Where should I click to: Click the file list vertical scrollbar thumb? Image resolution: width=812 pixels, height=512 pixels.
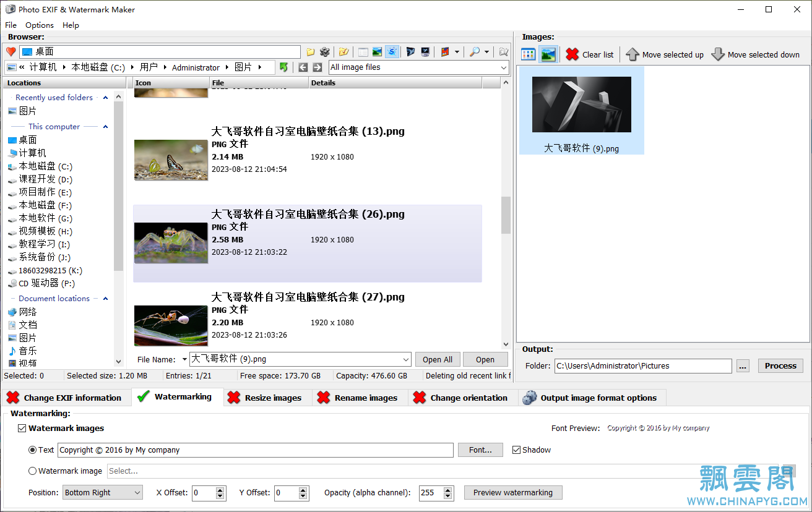(x=506, y=215)
